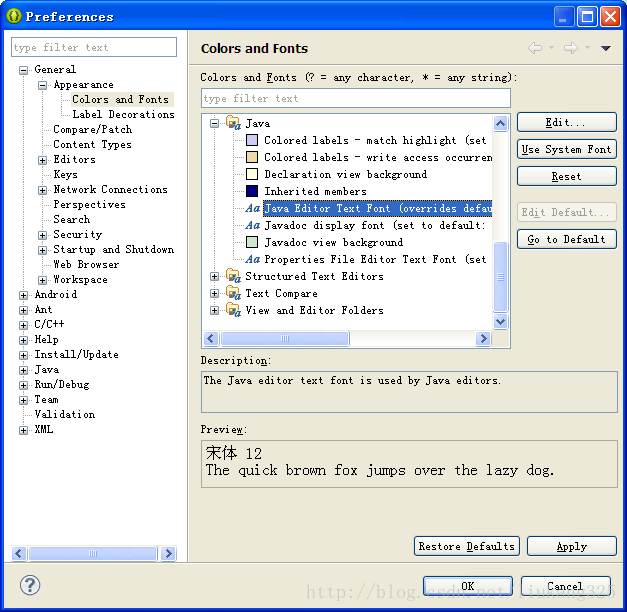Select Keys preference page
This screenshot has height=612, width=627.
pos(66,174)
